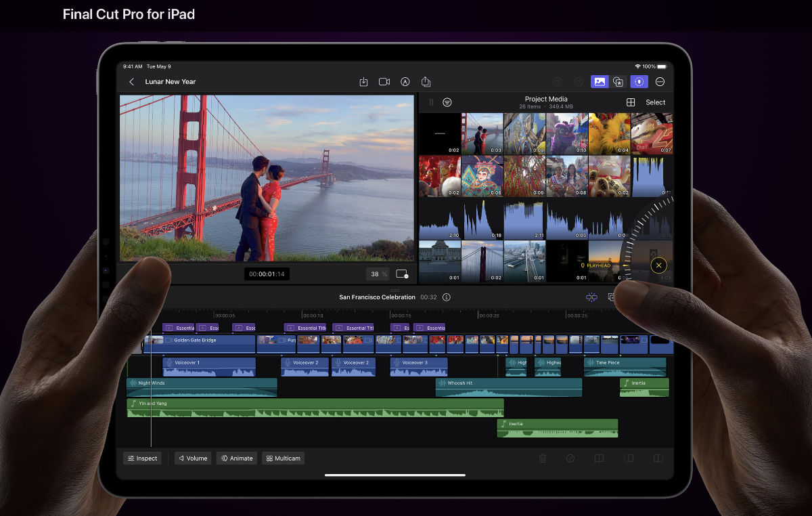
Task: Select the Yin and Yang music clip
Action: (315, 408)
